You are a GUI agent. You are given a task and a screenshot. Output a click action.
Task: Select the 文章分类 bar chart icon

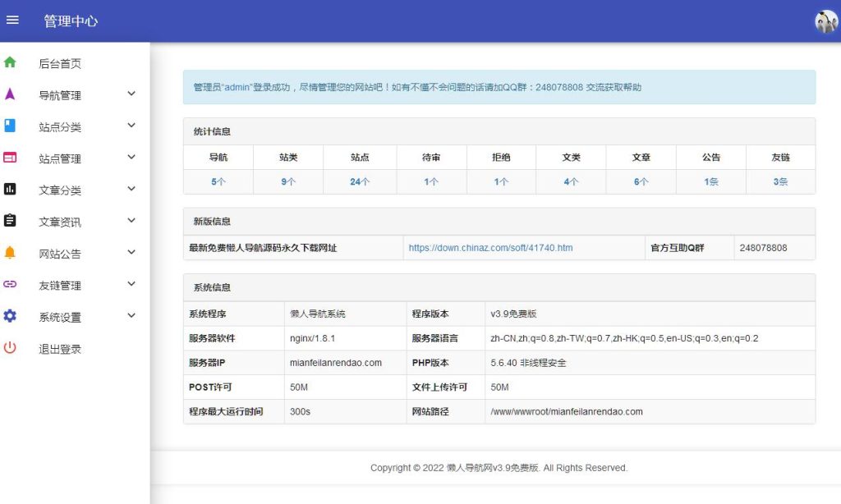(9, 189)
